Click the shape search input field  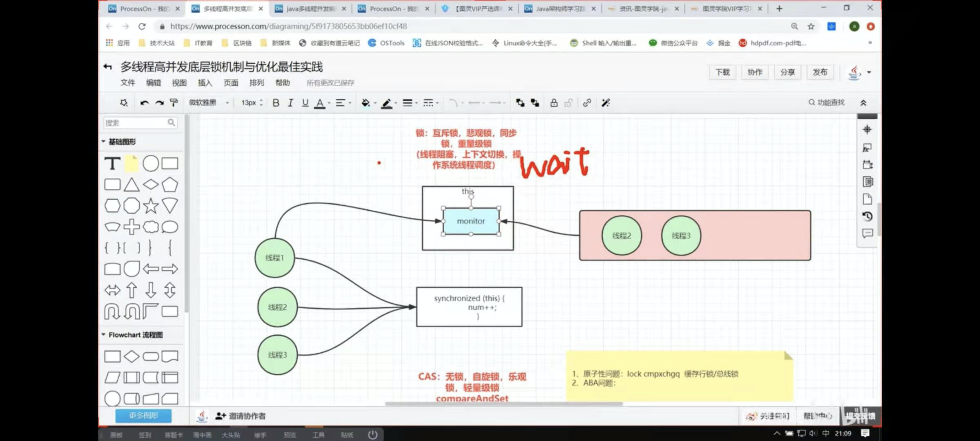140,122
